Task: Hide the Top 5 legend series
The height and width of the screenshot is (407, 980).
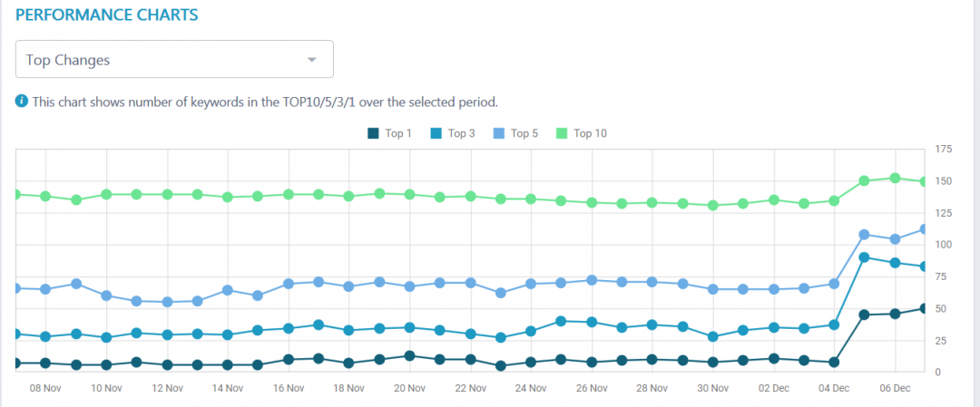Action: pos(515,133)
